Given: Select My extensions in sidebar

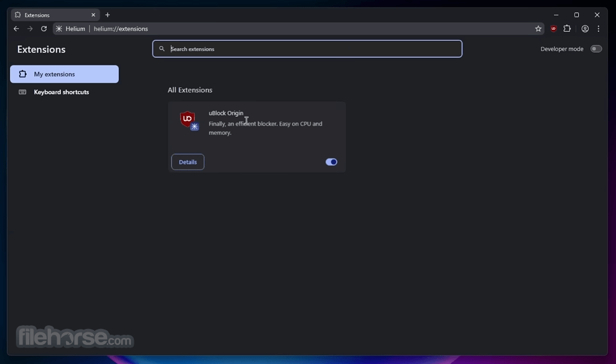Looking at the screenshot, I should 64,74.
